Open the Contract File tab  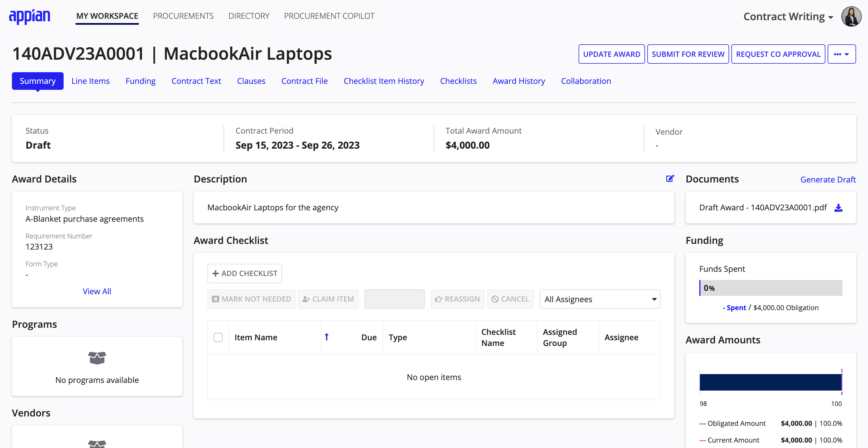click(x=304, y=81)
